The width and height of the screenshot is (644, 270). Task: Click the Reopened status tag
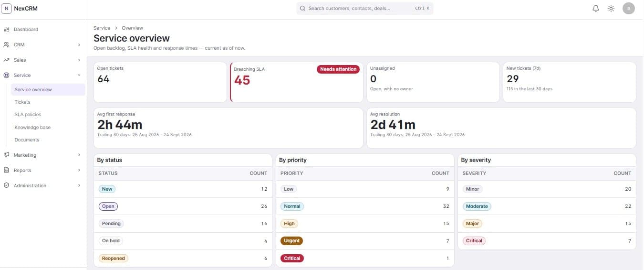(114, 258)
